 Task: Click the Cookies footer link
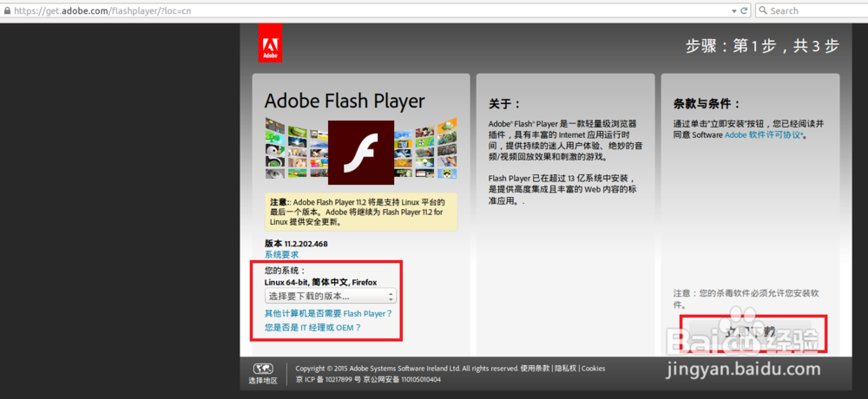(593, 369)
